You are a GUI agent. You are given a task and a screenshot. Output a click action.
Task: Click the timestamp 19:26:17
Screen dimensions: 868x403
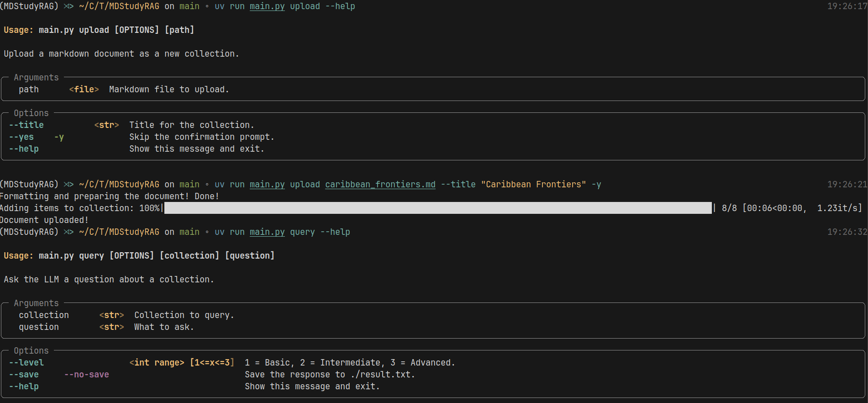coord(847,6)
